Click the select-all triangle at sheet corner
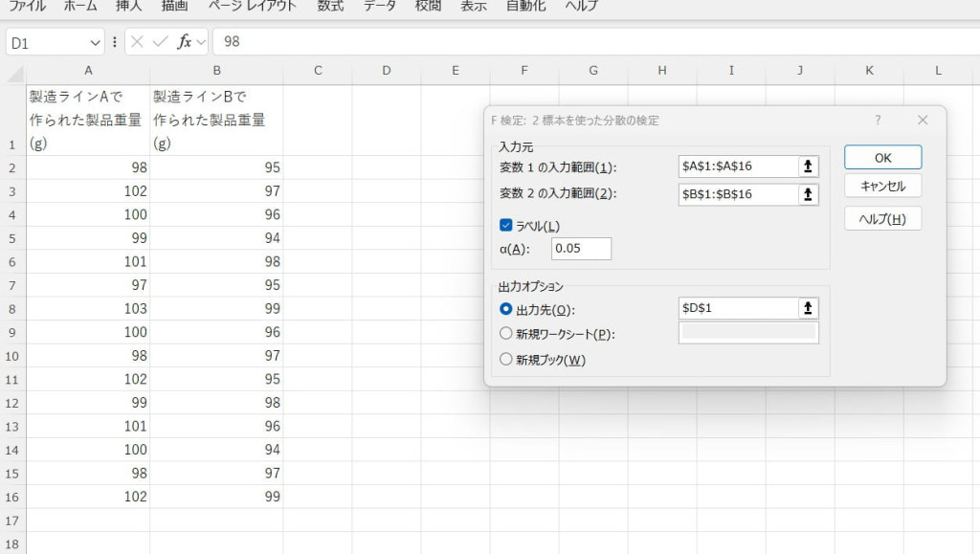The image size is (980, 554). (15, 73)
